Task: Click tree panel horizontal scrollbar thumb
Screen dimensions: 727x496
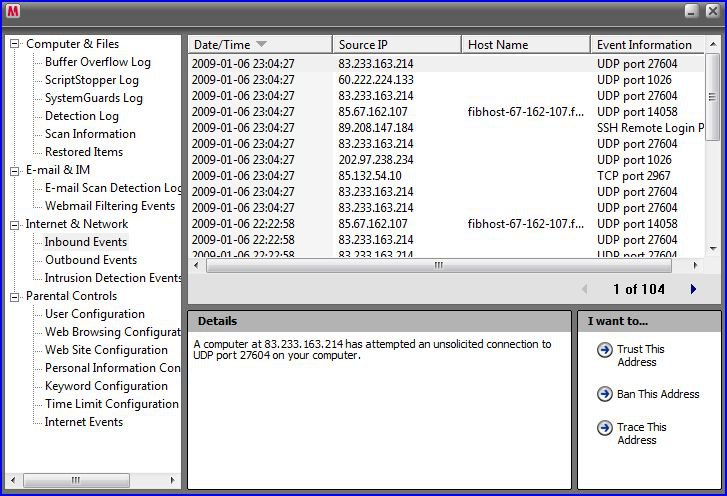Action: pyautogui.click(x=76, y=480)
